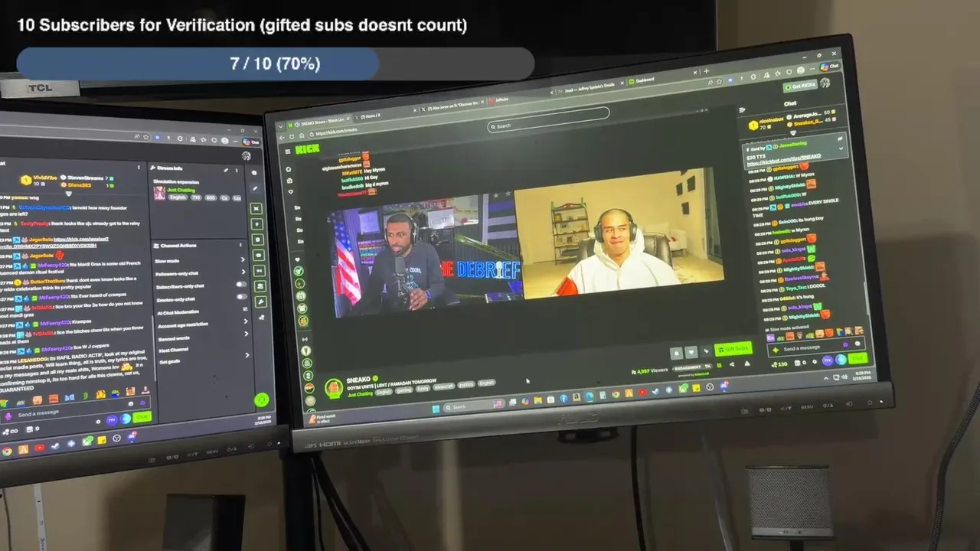980x551 pixels.
Task: Click in the Kick search bar
Action: click(549, 119)
